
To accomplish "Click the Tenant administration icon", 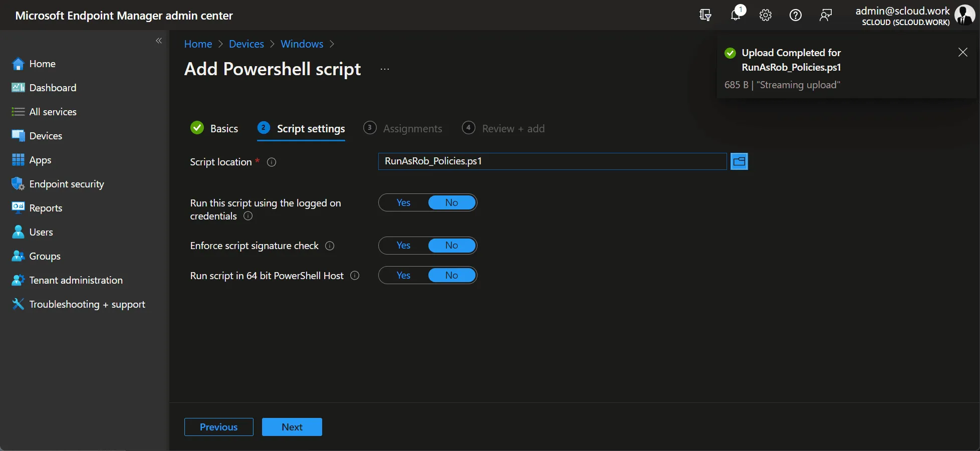I will click(18, 280).
